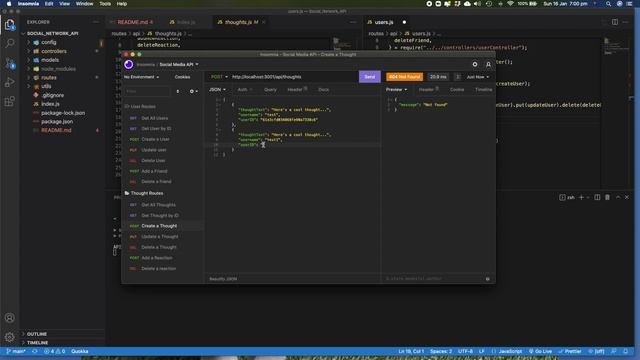The width and height of the screenshot is (640, 360).
Task: Click Prettier status bar item
Action: 570,351
